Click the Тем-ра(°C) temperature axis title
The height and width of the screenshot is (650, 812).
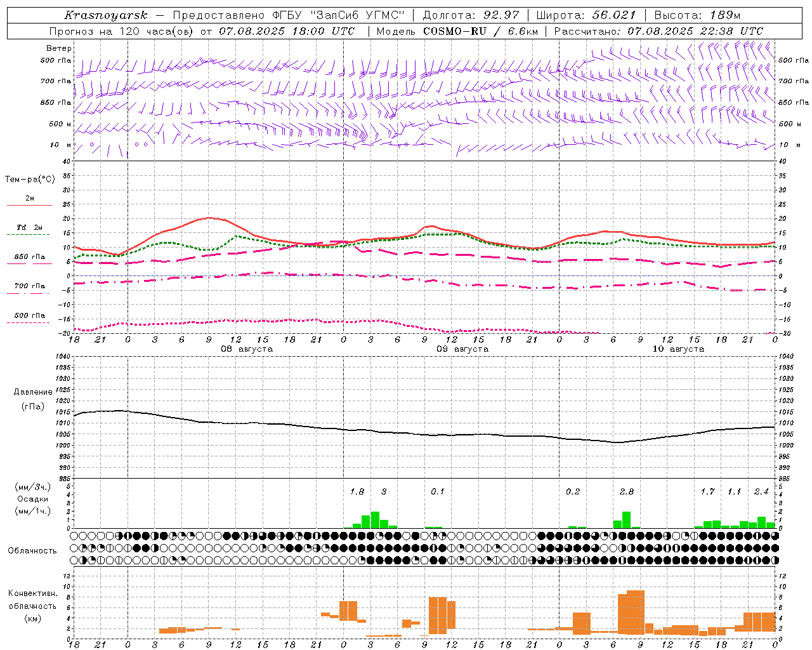(x=30, y=180)
